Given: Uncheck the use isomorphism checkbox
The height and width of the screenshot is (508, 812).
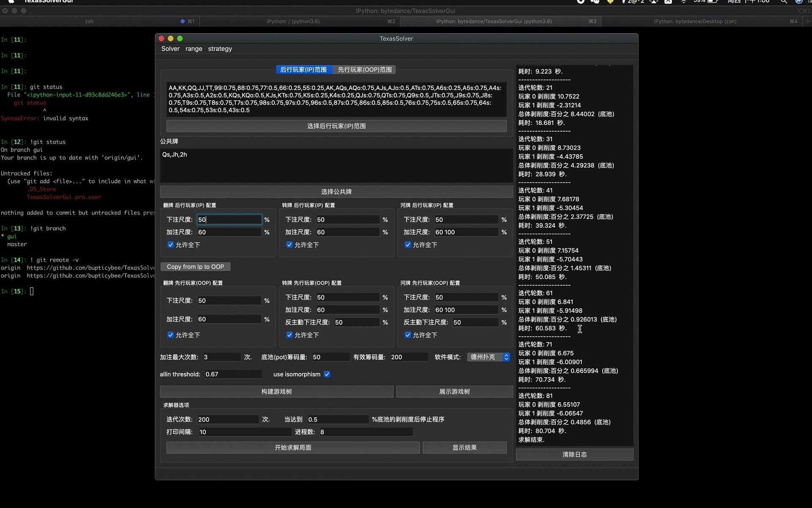Looking at the screenshot, I should pyautogui.click(x=327, y=374).
